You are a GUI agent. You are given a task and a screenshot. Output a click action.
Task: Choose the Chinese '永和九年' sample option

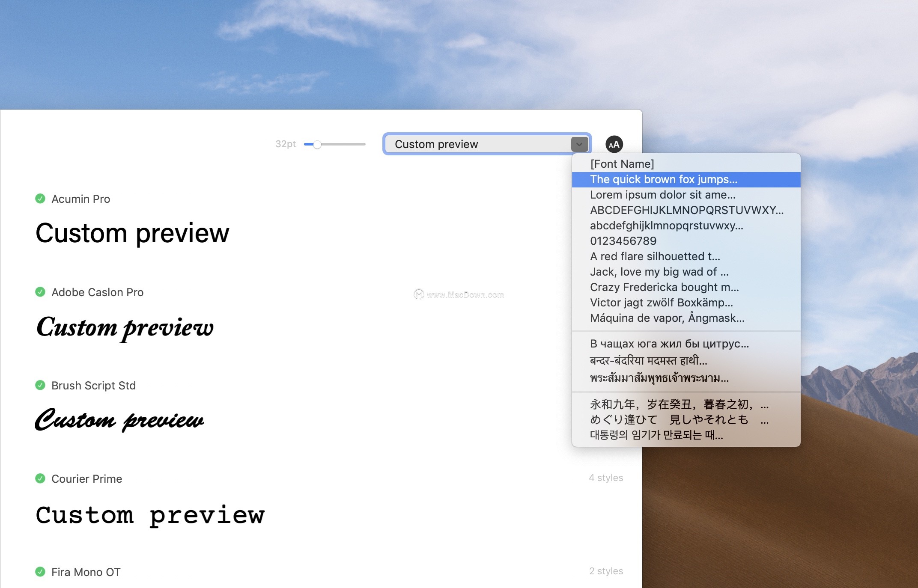[x=686, y=404]
